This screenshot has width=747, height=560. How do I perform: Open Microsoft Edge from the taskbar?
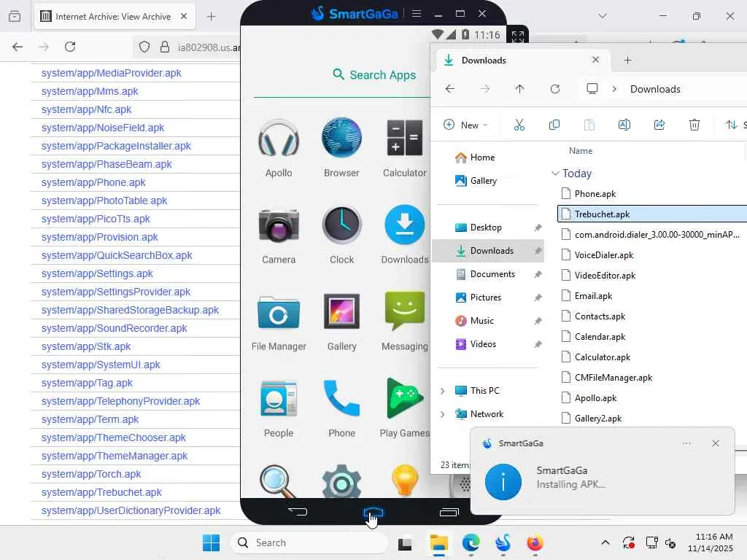pyautogui.click(x=471, y=542)
